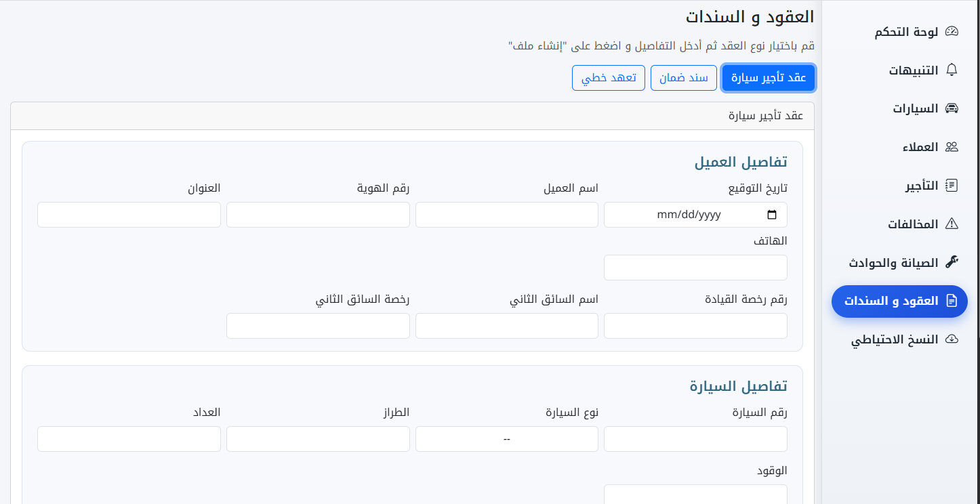Open لوحة التحكم in the sidebar

[x=899, y=31]
